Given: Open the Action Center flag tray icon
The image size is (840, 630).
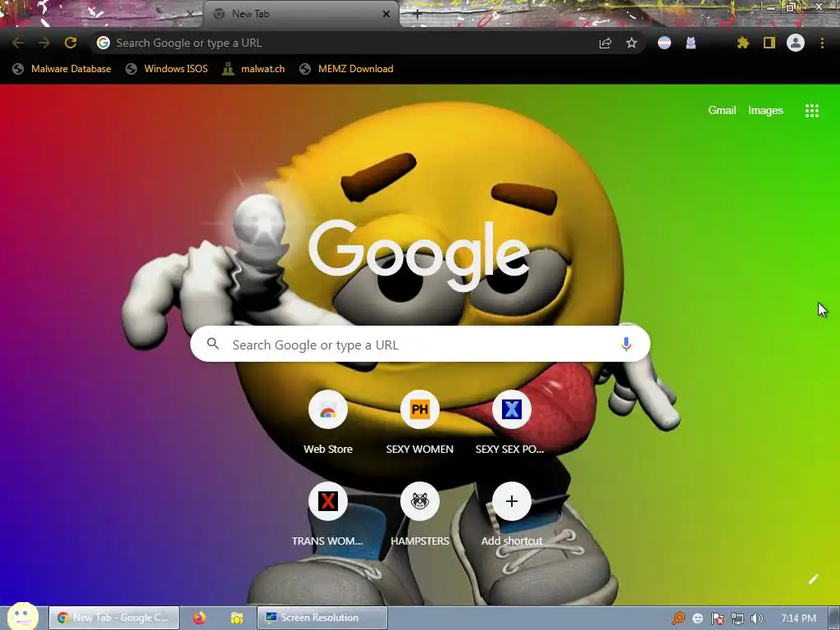Looking at the screenshot, I should pos(717,619).
